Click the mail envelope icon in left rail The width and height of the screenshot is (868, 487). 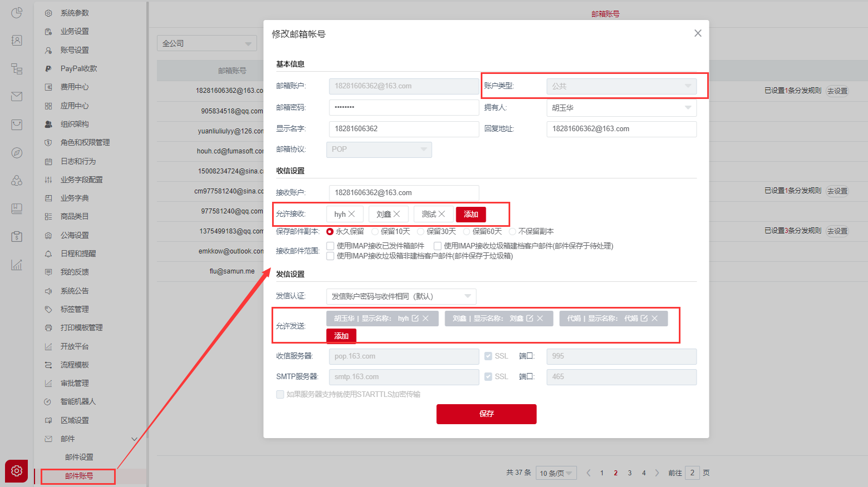(17, 97)
